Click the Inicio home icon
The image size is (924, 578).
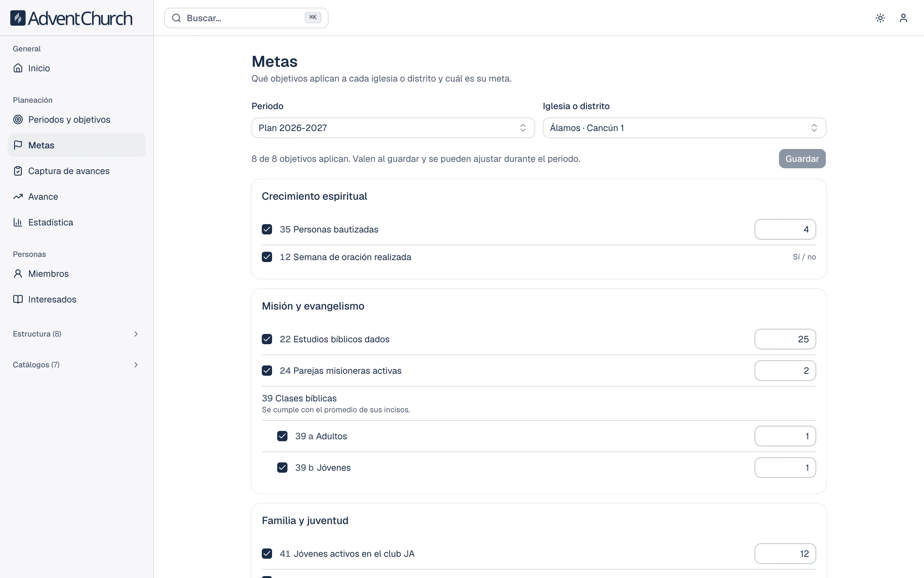pos(18,68)
